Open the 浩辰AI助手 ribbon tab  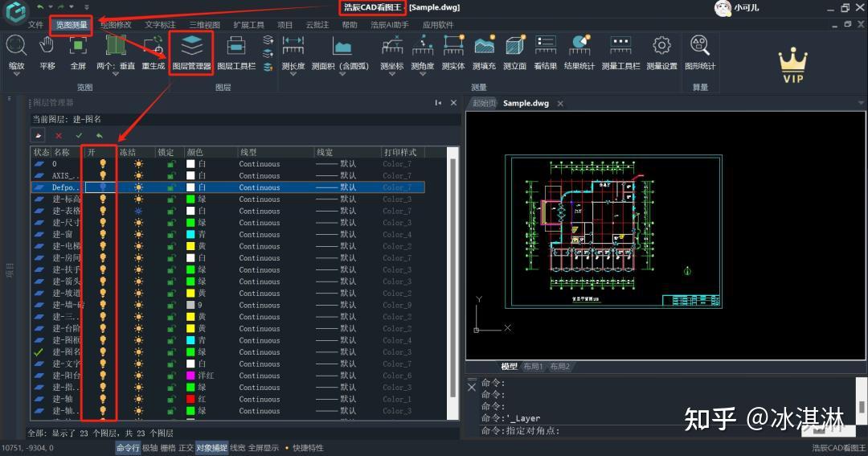pyautogui.click(x=390, y=25)
